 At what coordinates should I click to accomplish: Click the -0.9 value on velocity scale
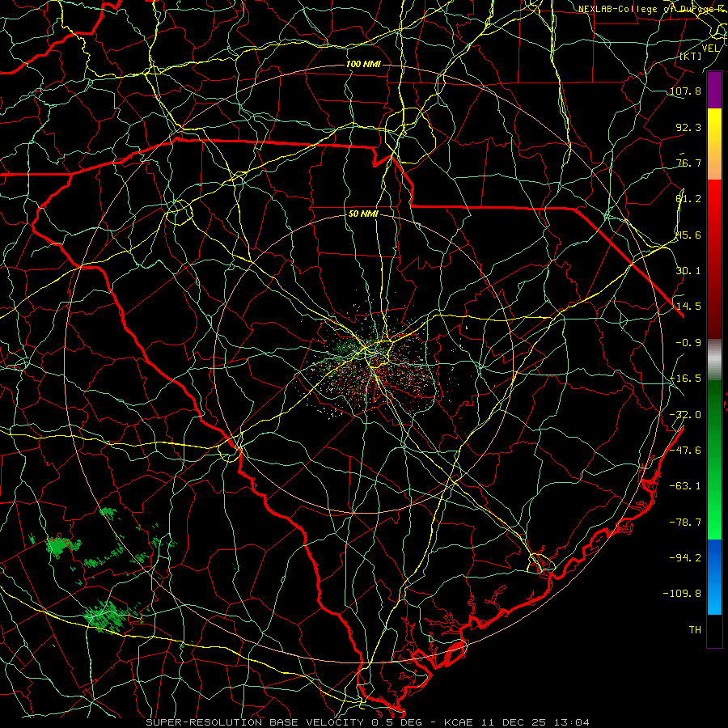click(x=688, y=343)
